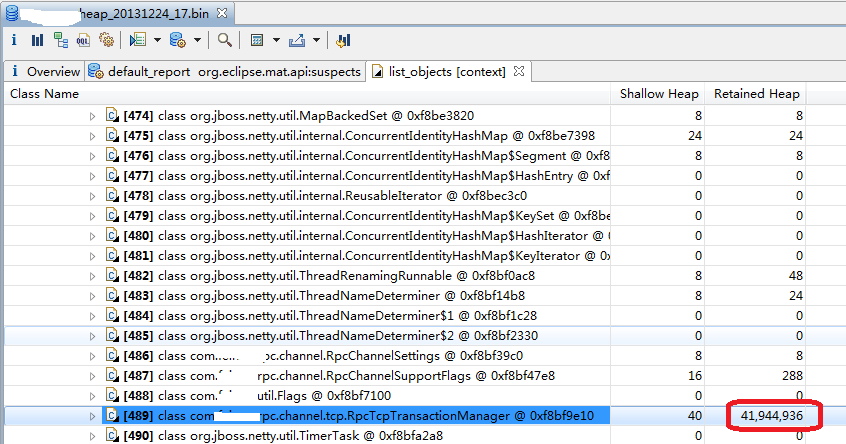
Task: Click class icon of row [478]
Action: (x=112, y=195)
